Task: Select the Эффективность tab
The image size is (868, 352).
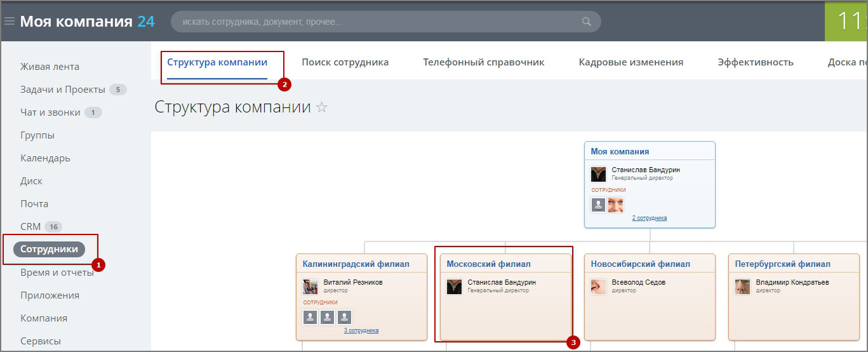Action: point(755,62)
